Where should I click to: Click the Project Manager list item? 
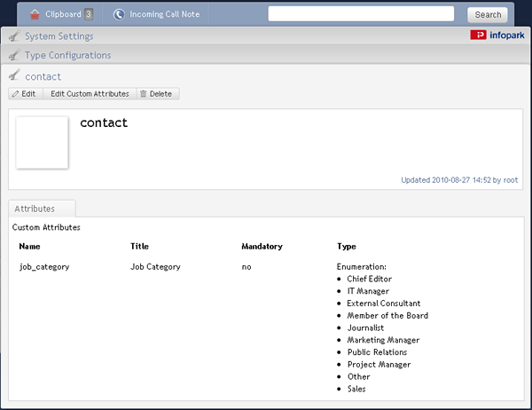379,365
